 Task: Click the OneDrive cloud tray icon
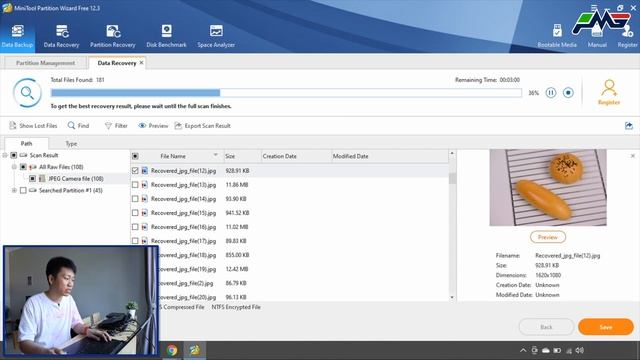pos(546,350)
